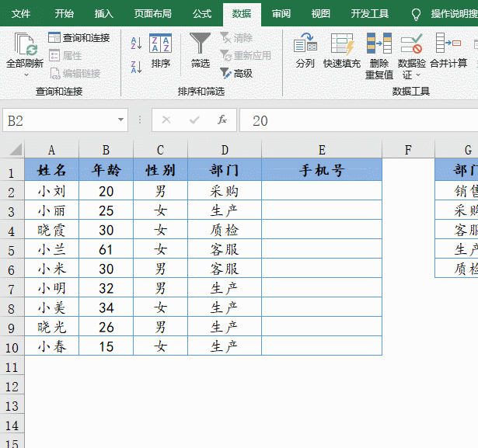The height and width of the screenshot is (448, 478).
Task: Switch to the View (视图) tab
Action: click(x=321, y=14)
